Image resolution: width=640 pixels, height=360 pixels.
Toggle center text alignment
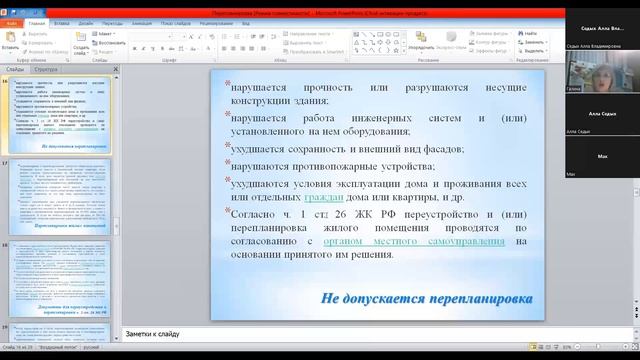tap(233, 49)
